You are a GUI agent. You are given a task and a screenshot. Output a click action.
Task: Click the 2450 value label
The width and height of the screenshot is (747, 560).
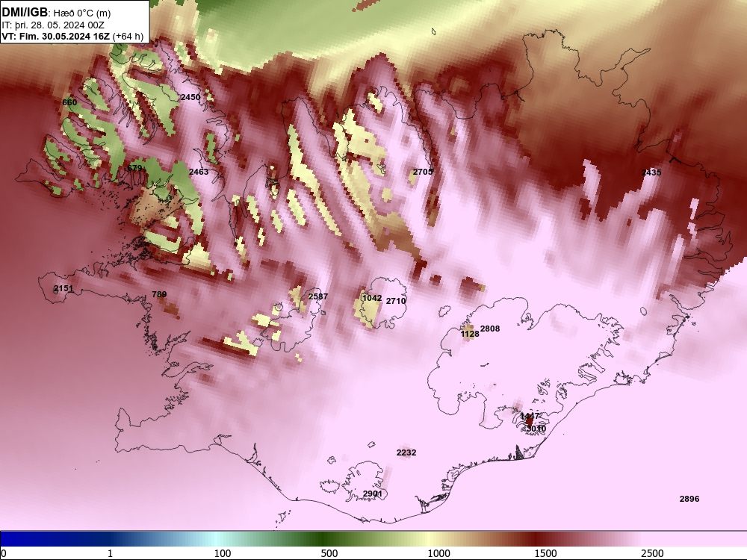190,97
